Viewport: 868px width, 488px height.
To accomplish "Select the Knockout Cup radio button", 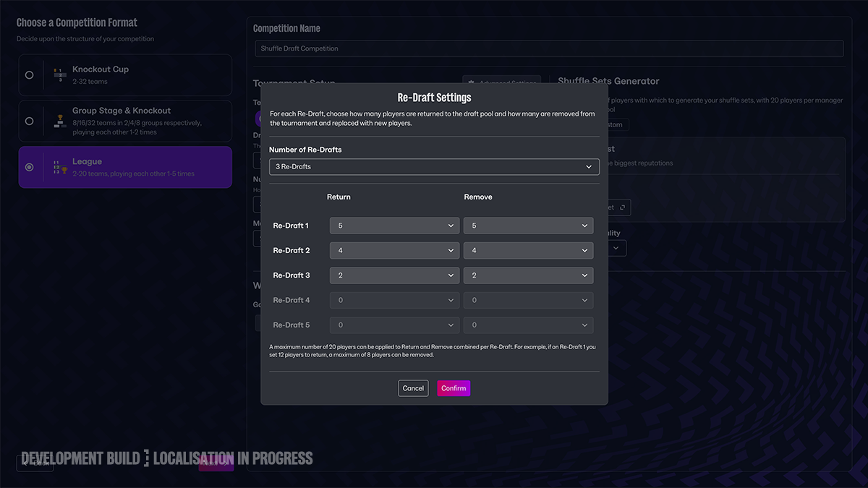I will point(29,74).
